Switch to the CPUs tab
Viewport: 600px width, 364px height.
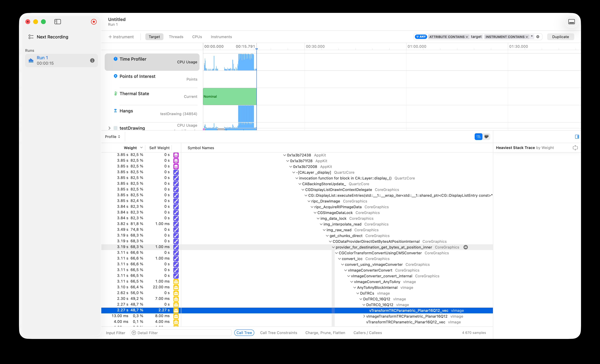coord(197,37)
